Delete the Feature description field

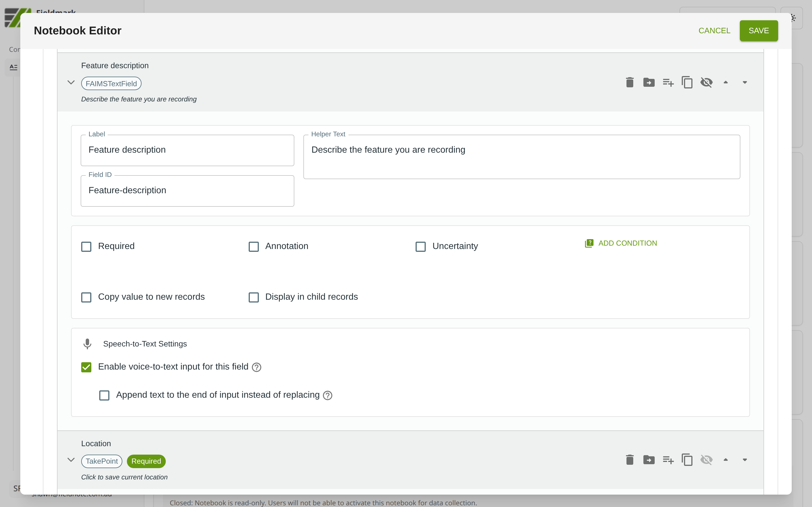(x=630, y=83)
